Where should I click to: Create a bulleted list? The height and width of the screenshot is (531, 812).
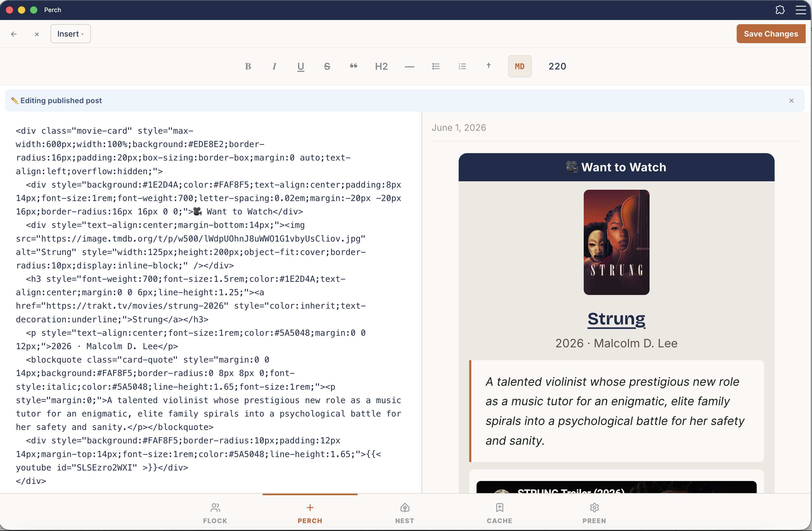(436, 66)
